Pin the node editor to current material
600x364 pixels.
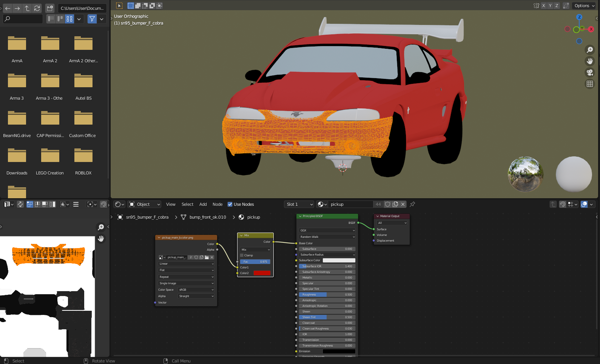coord(412,204)
